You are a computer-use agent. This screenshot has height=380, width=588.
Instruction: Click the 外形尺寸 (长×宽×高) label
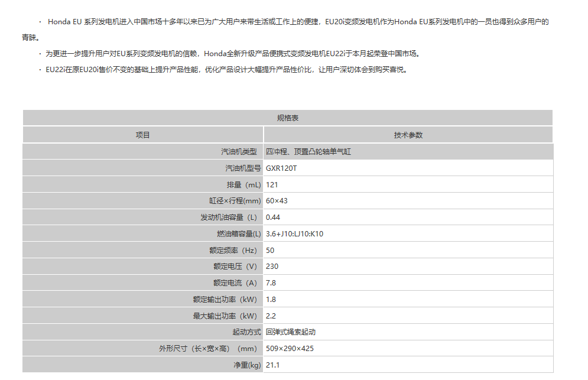click(208, 349)
